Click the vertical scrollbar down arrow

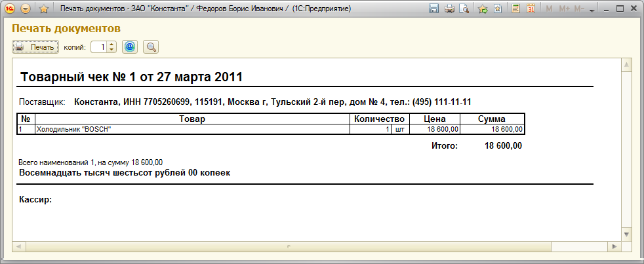(627, 235)
